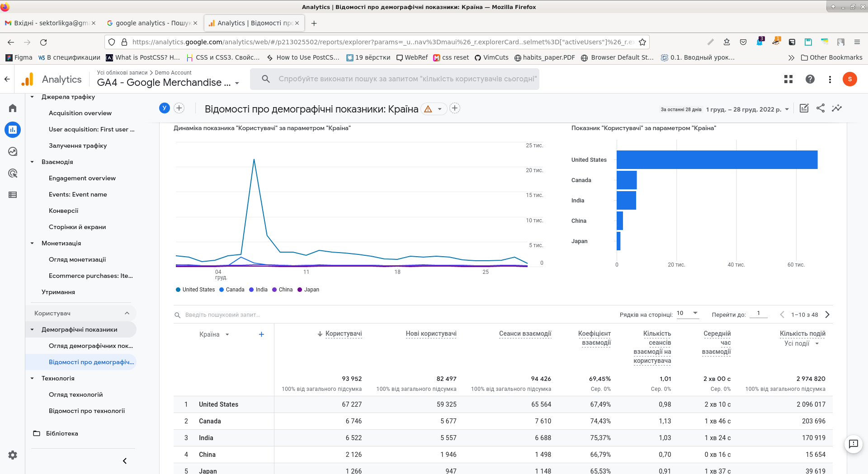Screen dimensions: 868x474
Task: Open the Home icon in left rail
Action: (13, 108)
